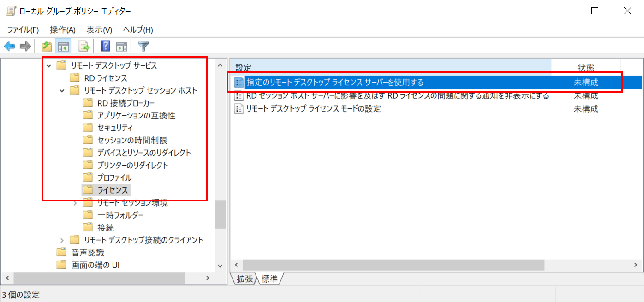Switch to the 拡張 tab
Screen dimensions: 644x302
(244, 279)
